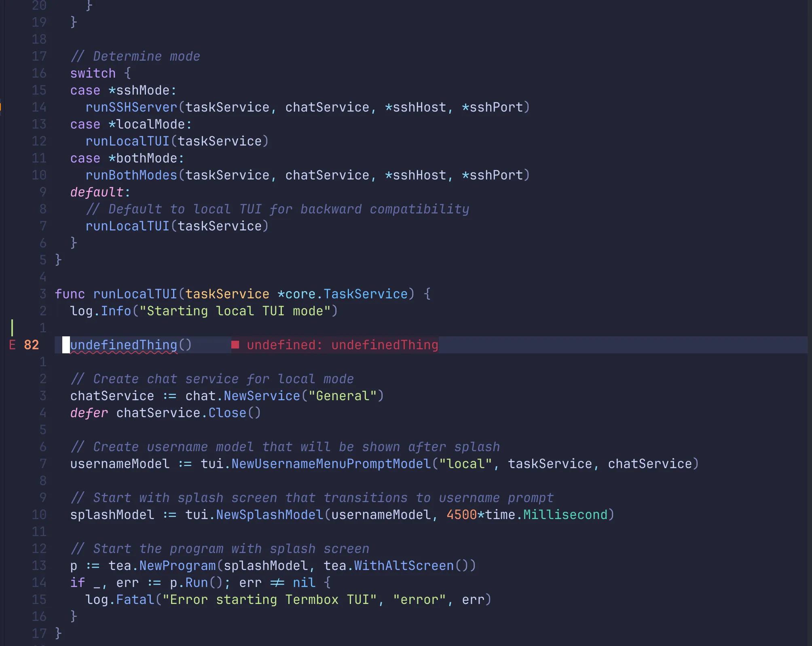Click the 4500 numeric literal
The image size is (812, 646).
pyautogui.click(x=462, y=515)
